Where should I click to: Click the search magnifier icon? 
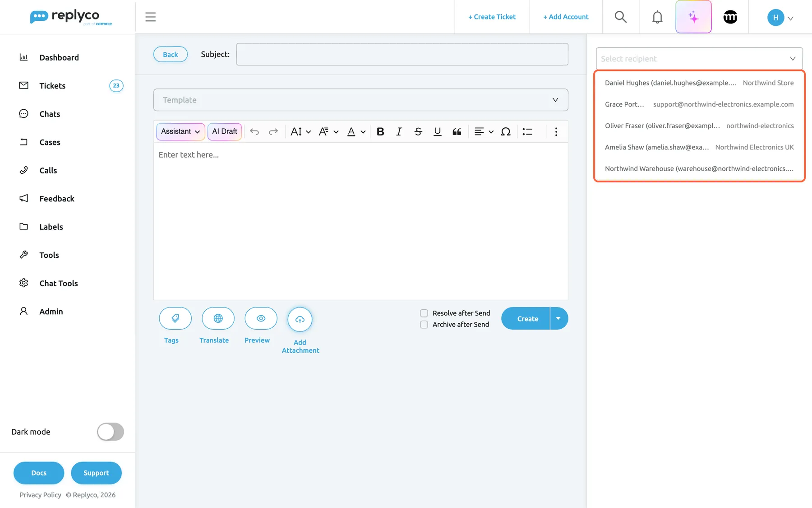pyautogui.click(x=621, y=17)
